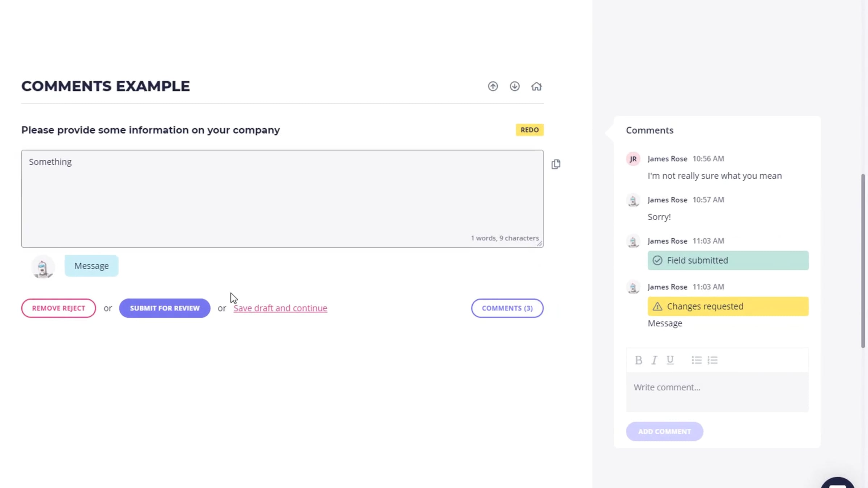
Task: Click the down arrow navigation icon
Action: click(x=514, y=86)
